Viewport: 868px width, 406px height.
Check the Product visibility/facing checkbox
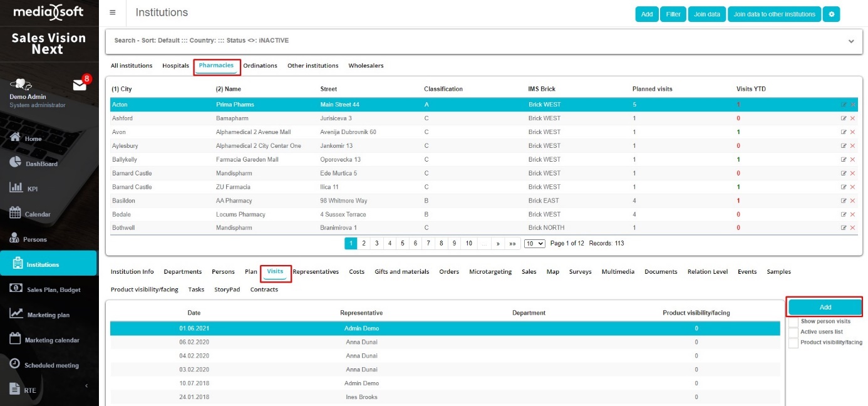pyautogui.click(x=793, y=343)
